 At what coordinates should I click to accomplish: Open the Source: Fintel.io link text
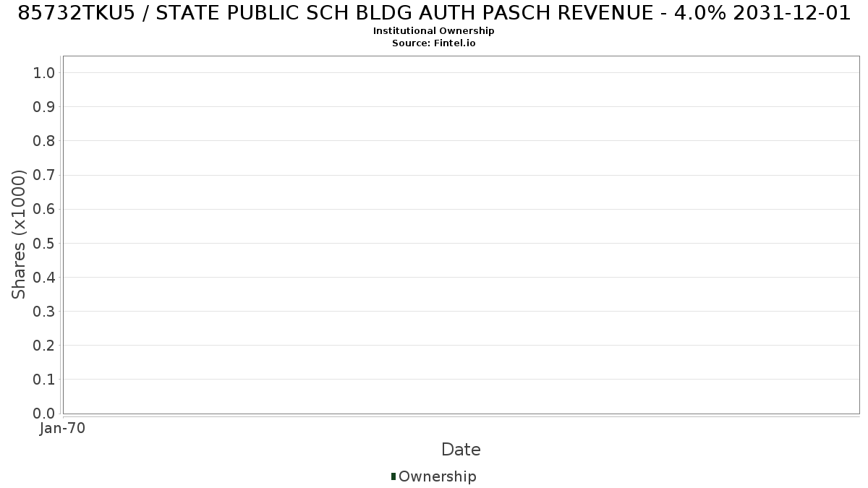click(x=434, y=43)
